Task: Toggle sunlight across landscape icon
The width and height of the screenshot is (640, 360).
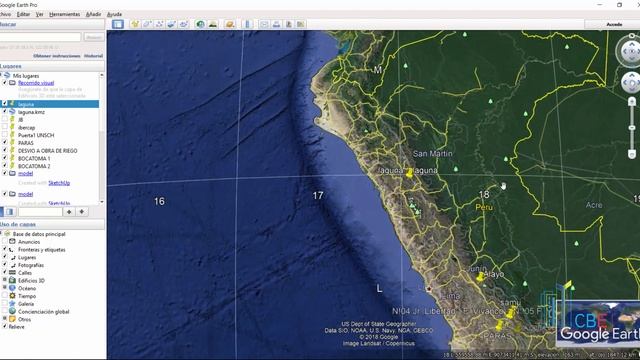Action: coord(213,24)
